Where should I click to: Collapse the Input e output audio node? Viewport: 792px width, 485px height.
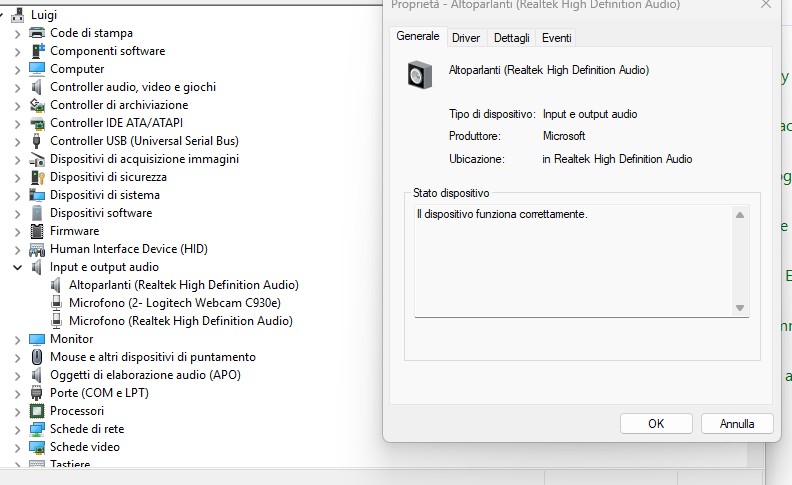(x=18, y=267)
